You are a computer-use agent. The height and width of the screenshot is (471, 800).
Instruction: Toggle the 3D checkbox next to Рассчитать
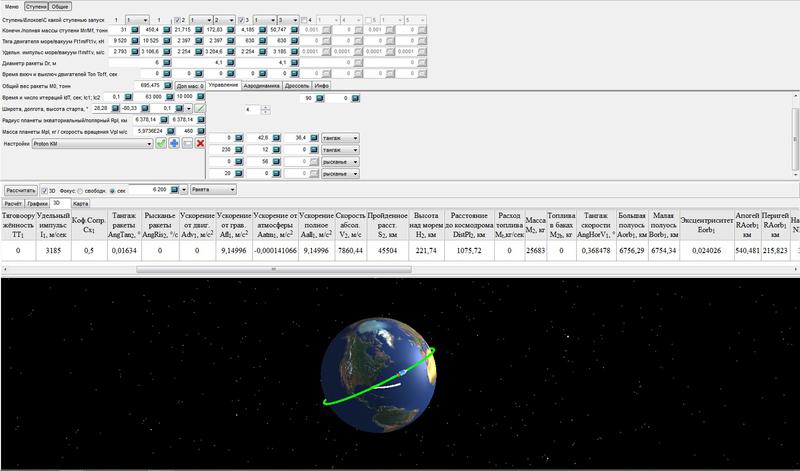point(44,190)
